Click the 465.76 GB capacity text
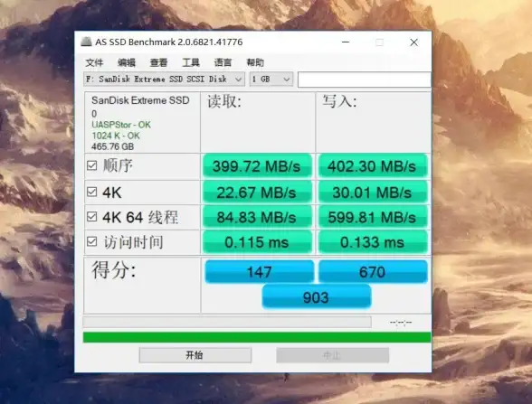The image size is (532, 404). 112,146
